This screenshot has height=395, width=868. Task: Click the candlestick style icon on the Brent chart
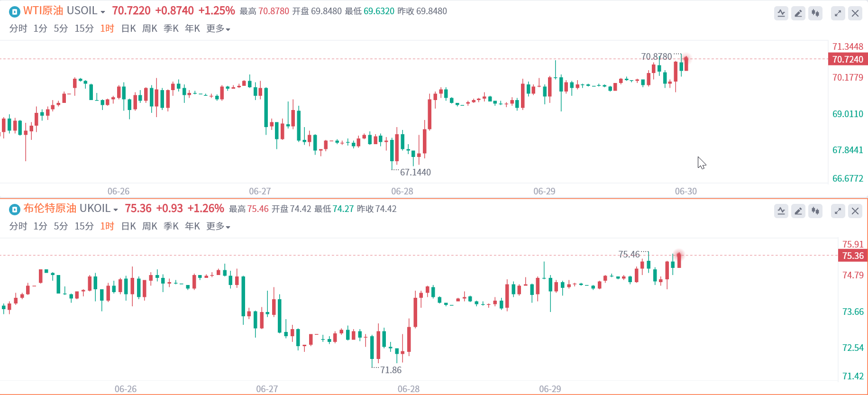[815, 211]
